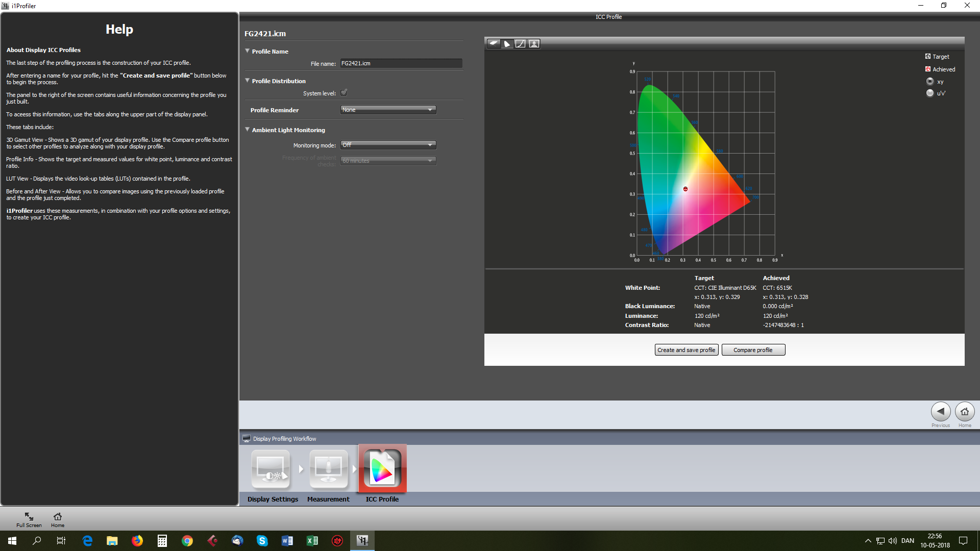Collapse the Ambient Light Monitoring section
The image size is (980, 551).
click(x=248, y=130)
